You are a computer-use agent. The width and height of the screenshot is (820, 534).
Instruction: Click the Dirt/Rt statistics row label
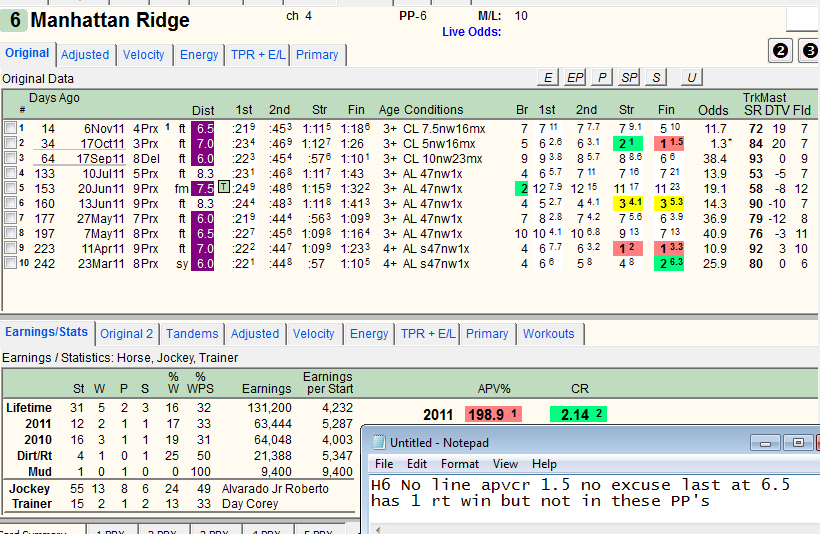point(35,456)
